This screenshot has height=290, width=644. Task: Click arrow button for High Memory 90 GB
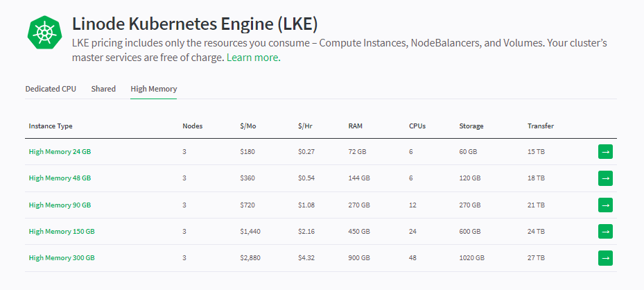pos(605,205)
